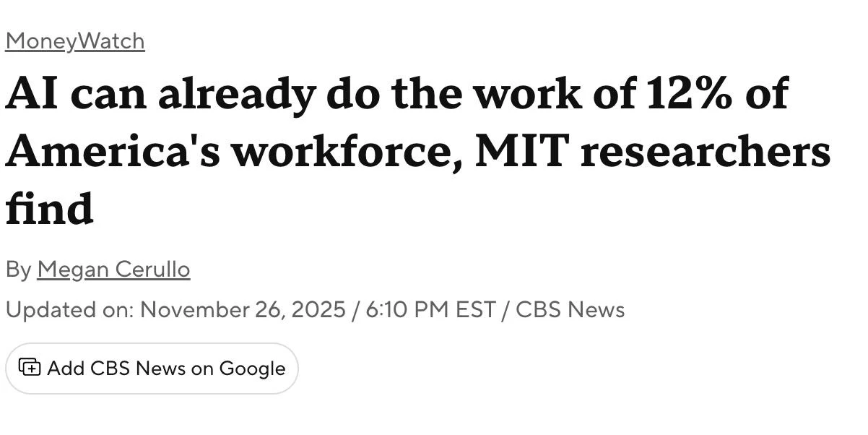Screen dimensions: 868x435
Task: Click the Add CBS News on Google button
Action: point(152,369)
